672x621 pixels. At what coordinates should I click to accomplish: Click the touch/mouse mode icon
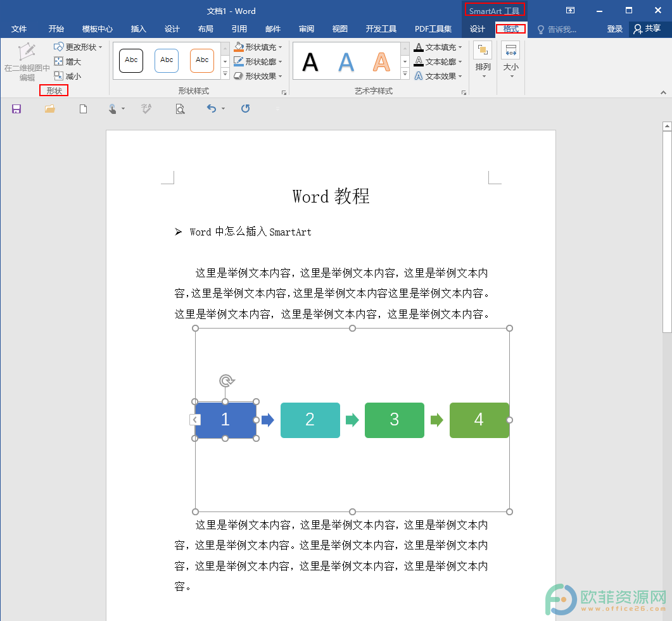tap(112, 109)
